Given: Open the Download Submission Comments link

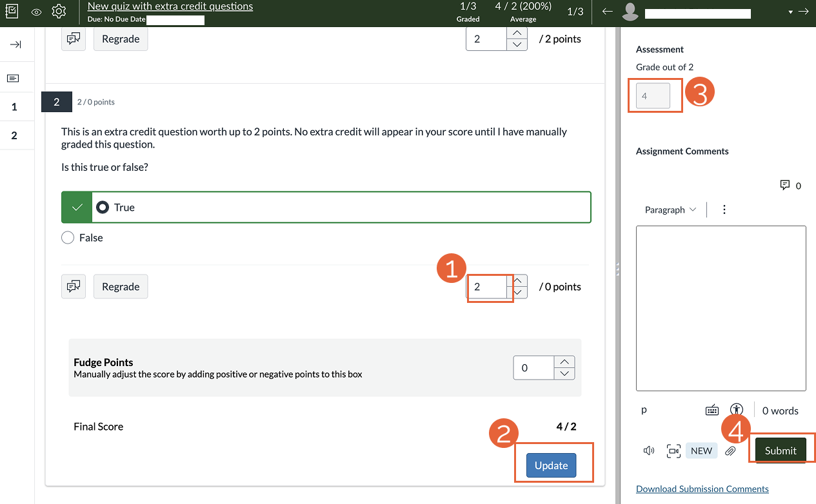Looking at the screenshot, I should tap(702, 489).
